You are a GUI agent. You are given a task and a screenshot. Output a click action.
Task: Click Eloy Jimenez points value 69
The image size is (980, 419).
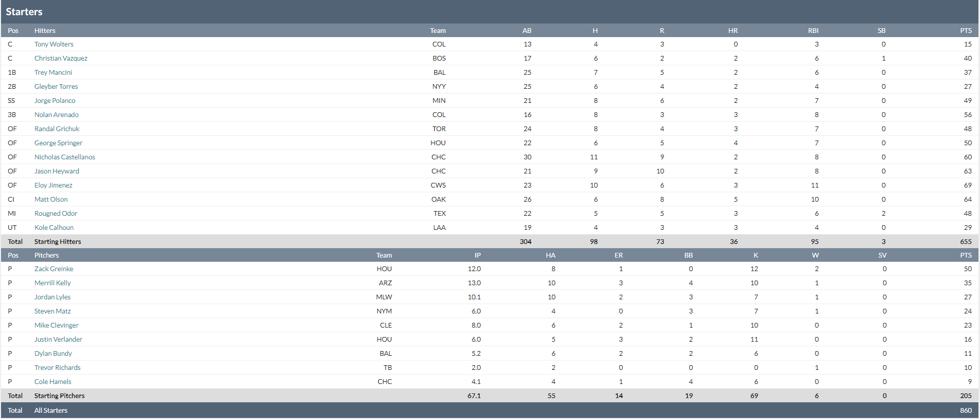click(968, 185)
